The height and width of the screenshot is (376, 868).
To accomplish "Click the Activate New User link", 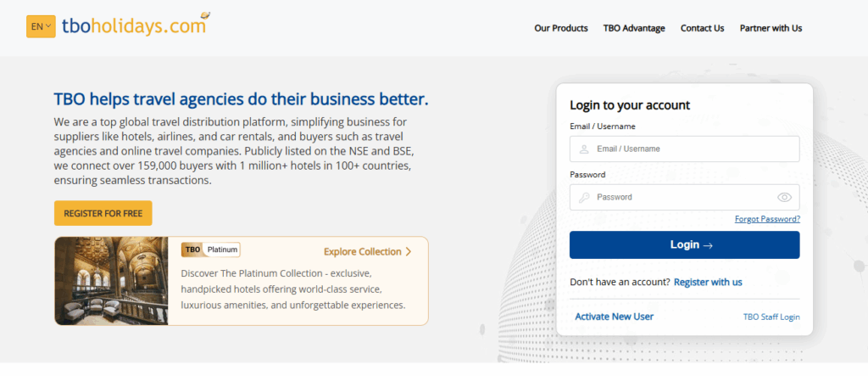I will tap(614, 317).
